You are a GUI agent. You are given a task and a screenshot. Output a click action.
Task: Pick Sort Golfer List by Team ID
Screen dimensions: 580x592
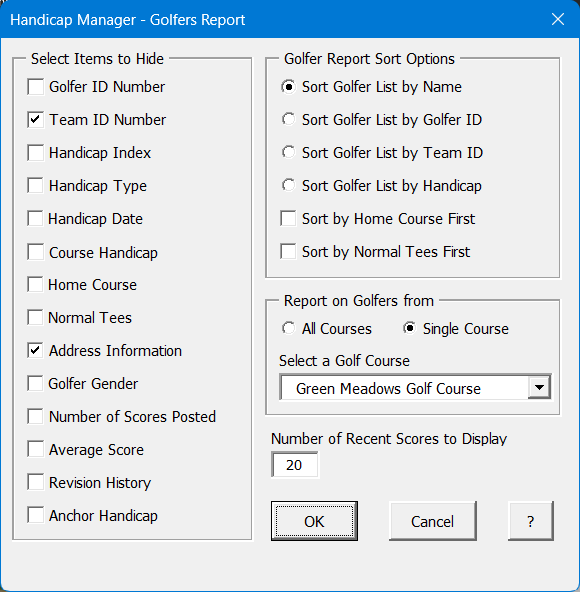[288, 153]
